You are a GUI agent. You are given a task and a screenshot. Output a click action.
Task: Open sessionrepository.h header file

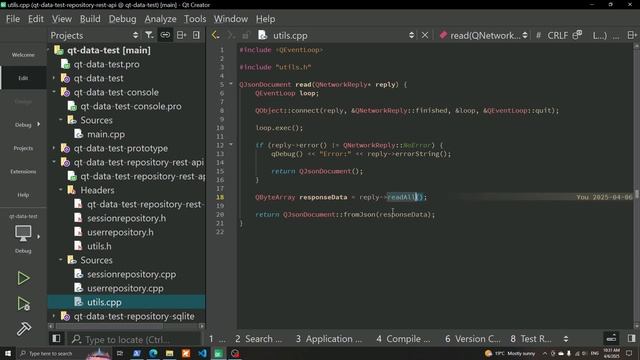tap(126, 218)
